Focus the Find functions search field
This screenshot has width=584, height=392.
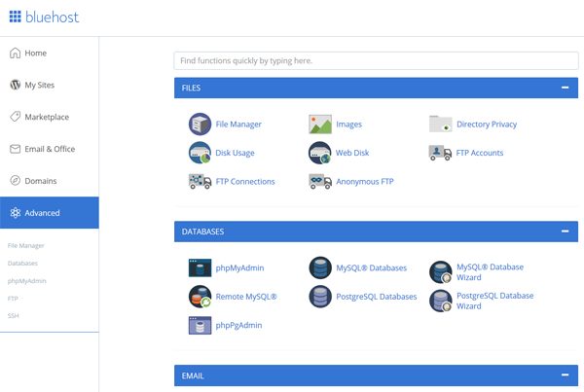coord(376,60)
